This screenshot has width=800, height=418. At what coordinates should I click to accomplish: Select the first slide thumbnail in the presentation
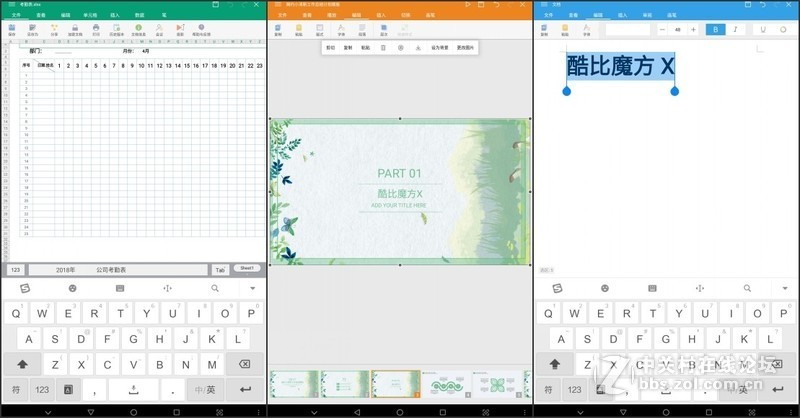coord(294,384)
